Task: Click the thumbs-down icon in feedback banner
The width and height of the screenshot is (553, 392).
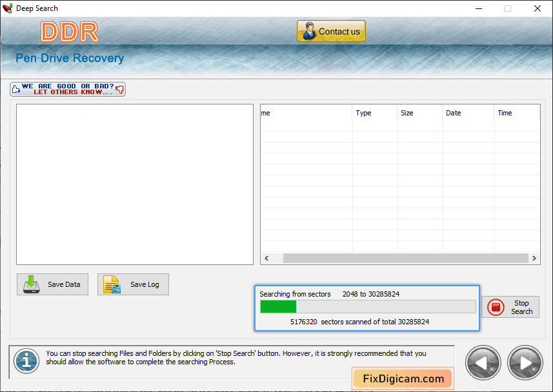Action: pyautogui.click(x=120, y=89)
